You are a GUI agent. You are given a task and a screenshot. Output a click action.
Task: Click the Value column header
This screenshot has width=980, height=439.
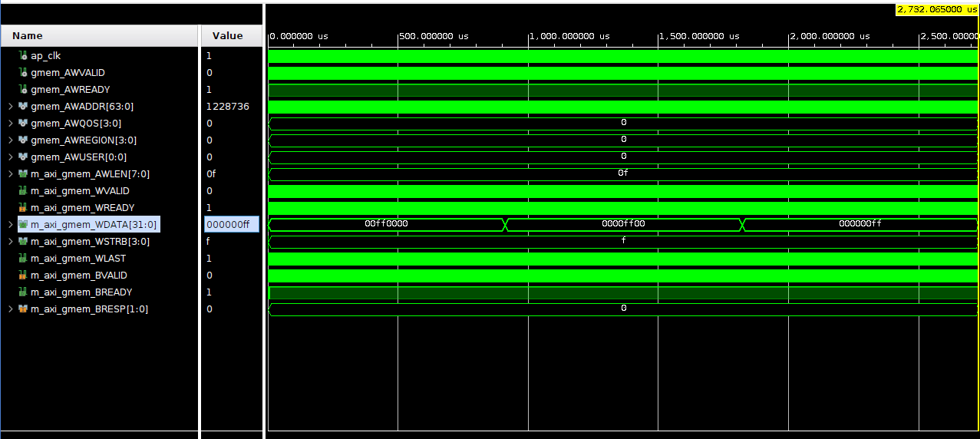coord(231,36)
